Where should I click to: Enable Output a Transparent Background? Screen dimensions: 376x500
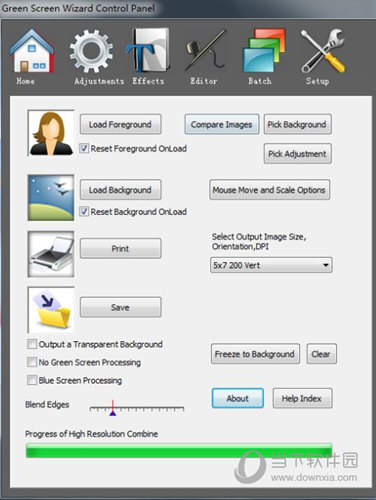click(x=32, y=344)
